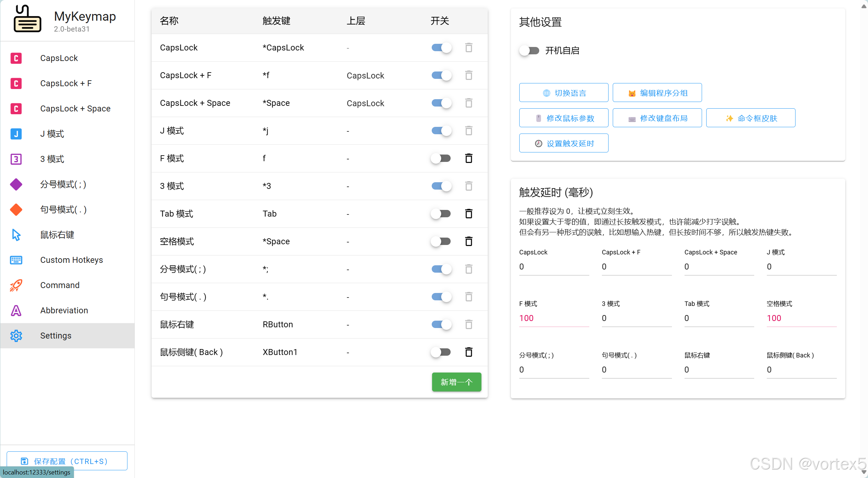Toggle the 3 模式 row switch

coord(441,186)
